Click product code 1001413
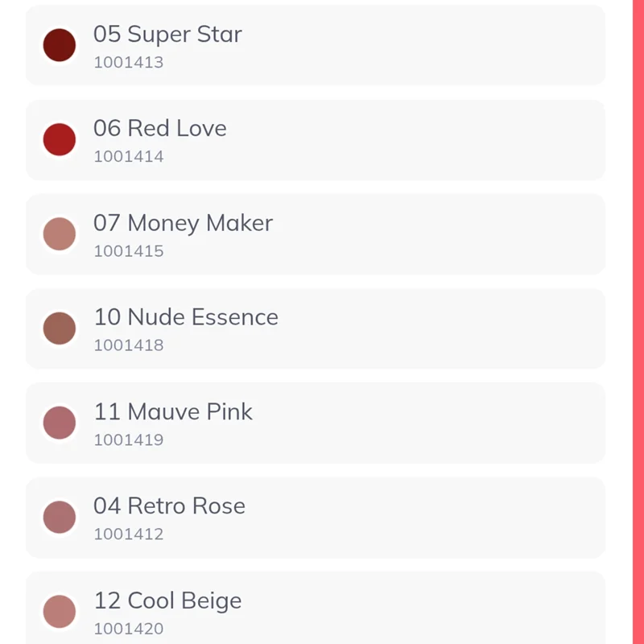The height and width of the screenshot is (644, 644). click(x=129, y=62)
